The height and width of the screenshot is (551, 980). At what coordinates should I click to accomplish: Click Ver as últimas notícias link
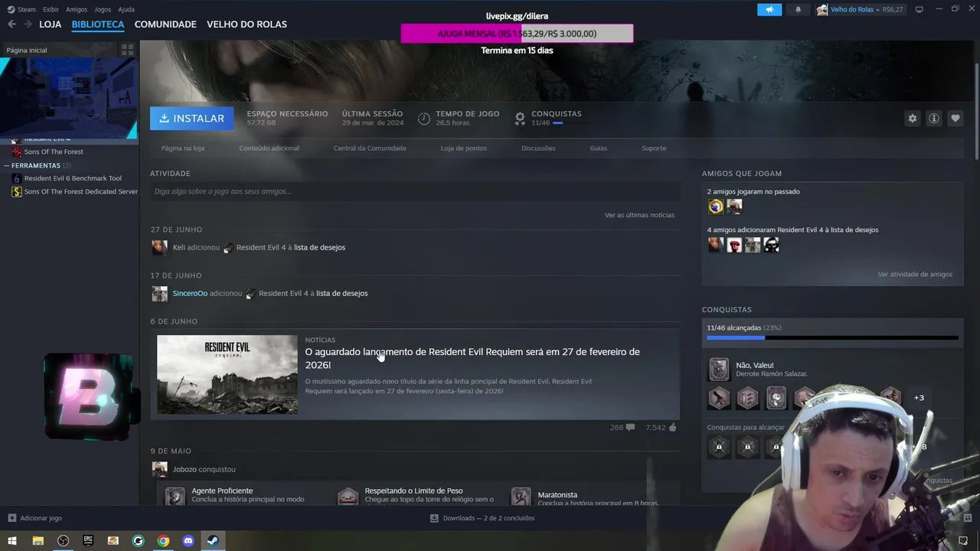pyautogui.click(x=639, y=215)
